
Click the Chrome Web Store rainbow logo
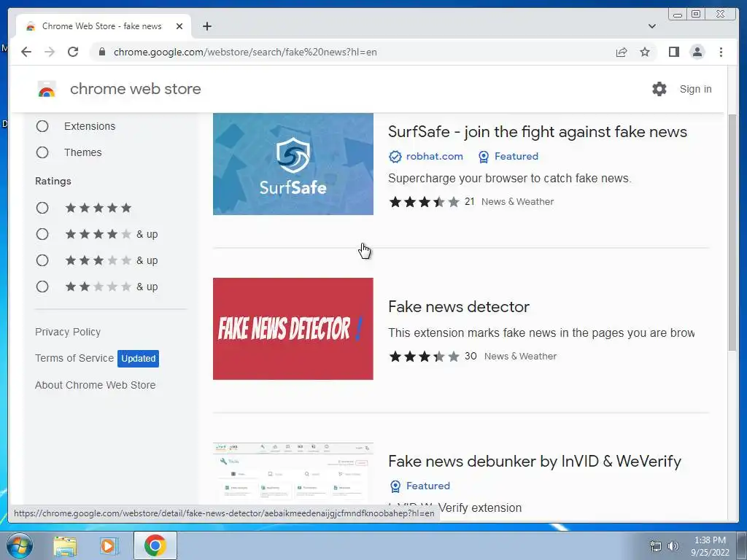pos(47,89)
